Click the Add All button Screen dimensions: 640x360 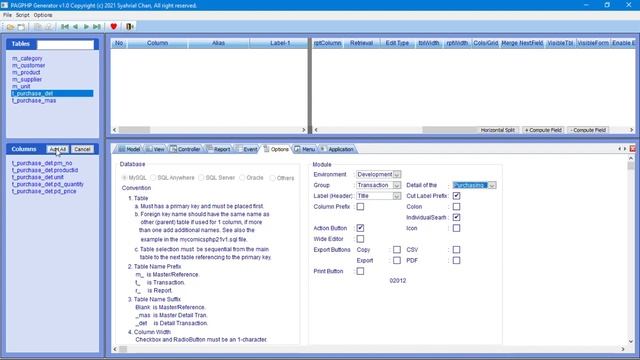click(58, 149)
